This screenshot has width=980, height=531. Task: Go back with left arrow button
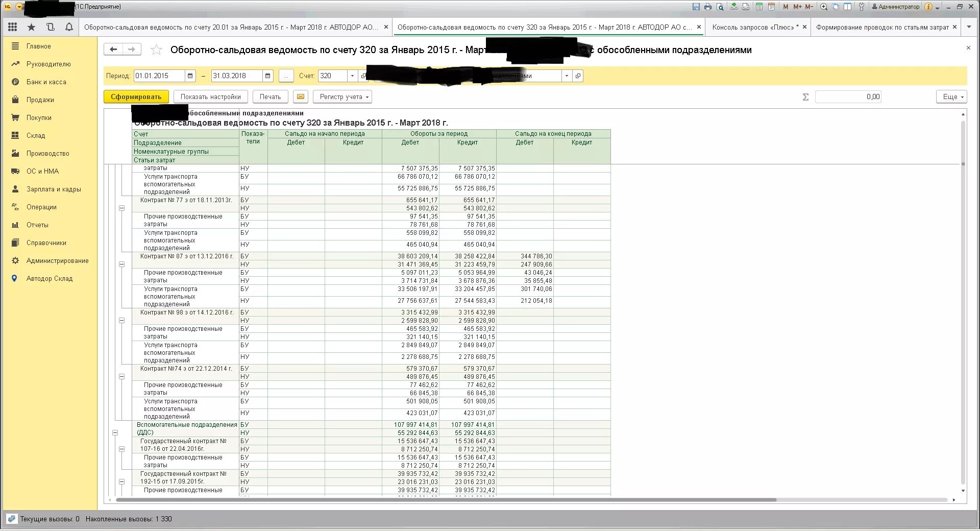[113, 49]
